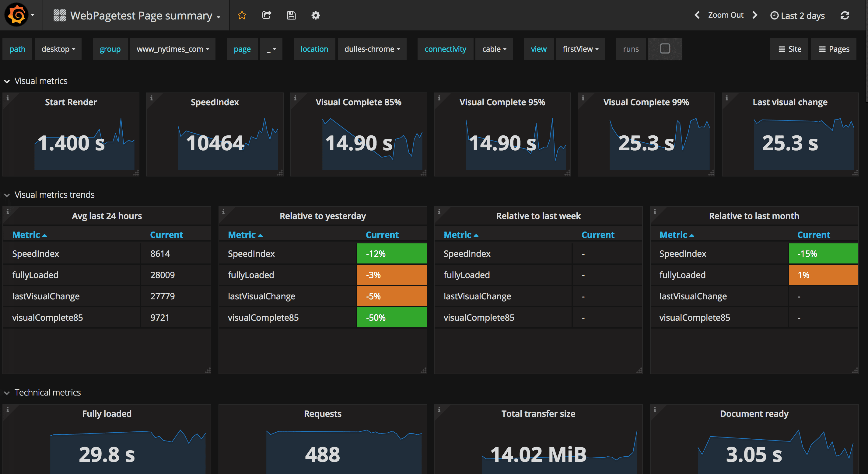Select the Pages tab top right
Image resolution: width=868 pixels, height=474 pixels.
[x=835, y=48]
